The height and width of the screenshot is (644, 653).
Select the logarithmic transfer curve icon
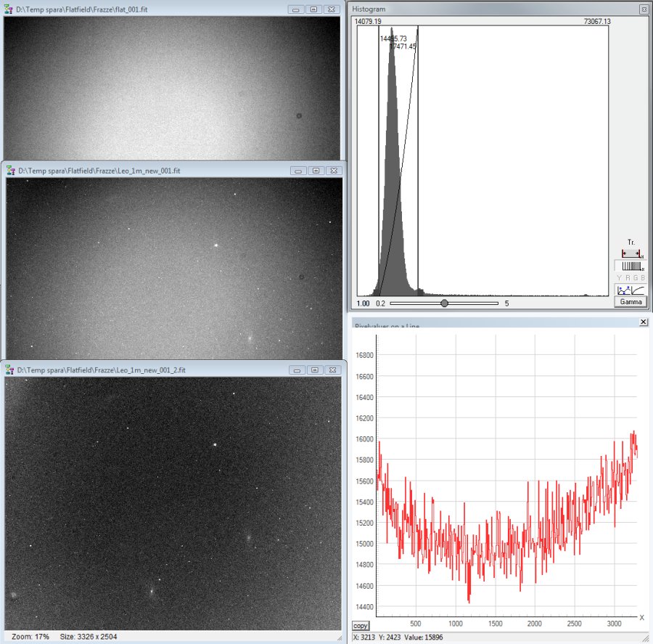[637, 290]
